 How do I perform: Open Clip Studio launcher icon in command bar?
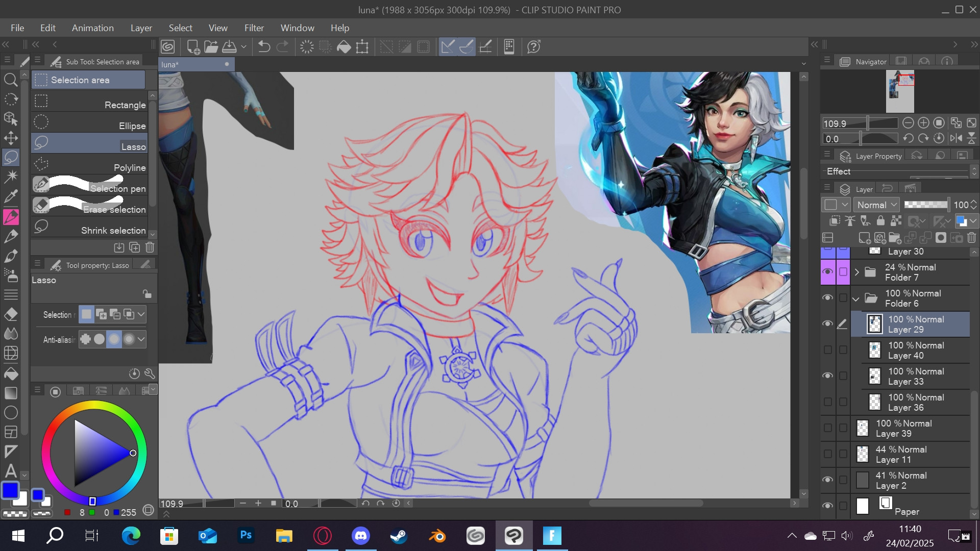pyautogui.click(x=168, y=47)
